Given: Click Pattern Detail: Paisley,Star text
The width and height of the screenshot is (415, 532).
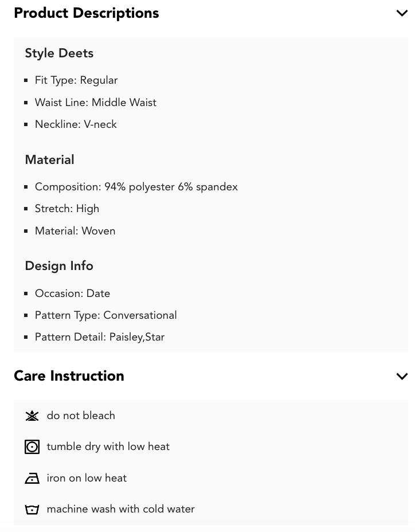Looking at the screenshot, I should [x=100, y=337].
